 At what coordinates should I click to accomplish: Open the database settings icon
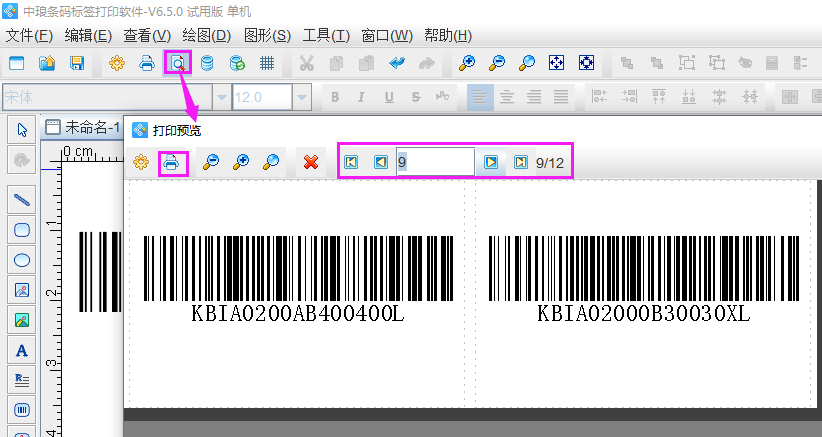207,63
